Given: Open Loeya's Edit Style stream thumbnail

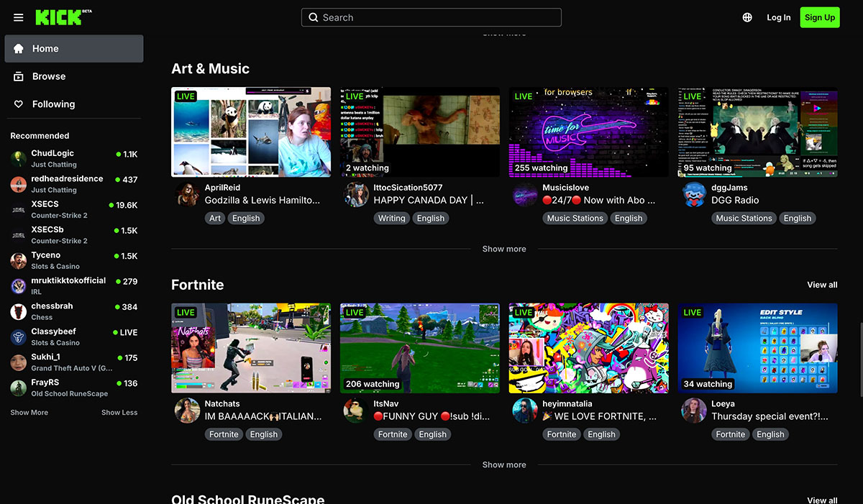Looking at the screenshot, I should click(758, 348).
